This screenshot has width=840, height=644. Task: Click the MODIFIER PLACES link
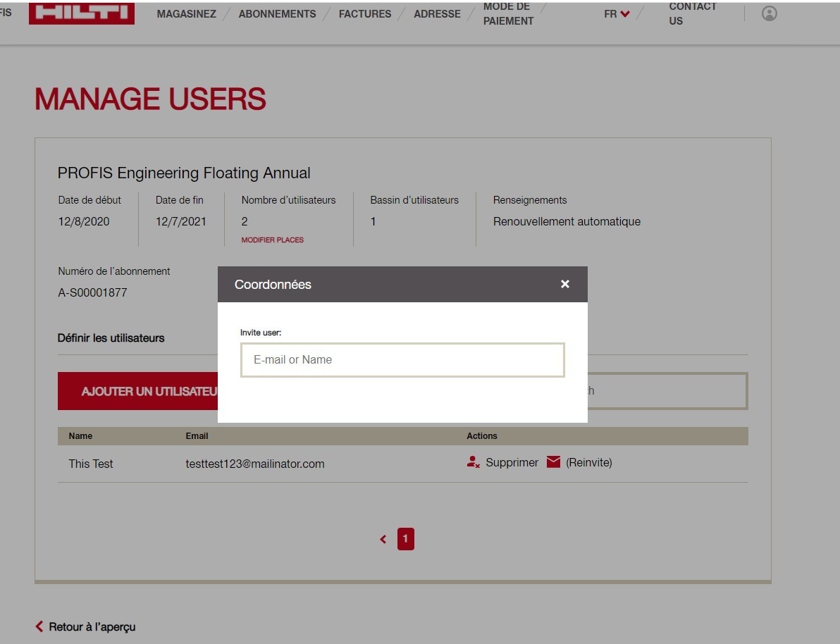point(272,240)
